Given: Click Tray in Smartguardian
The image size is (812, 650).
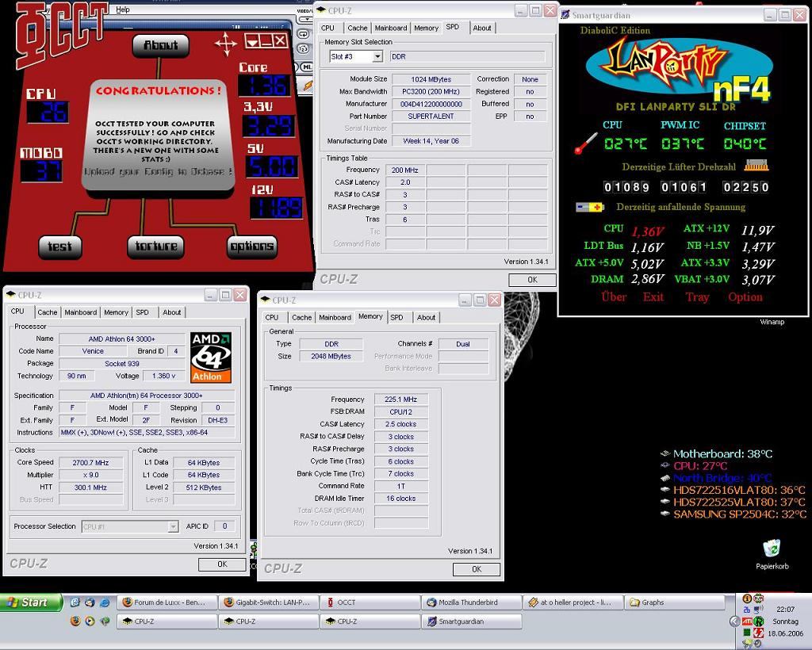Looking at the screenshot, I should [x=697, y=297].
